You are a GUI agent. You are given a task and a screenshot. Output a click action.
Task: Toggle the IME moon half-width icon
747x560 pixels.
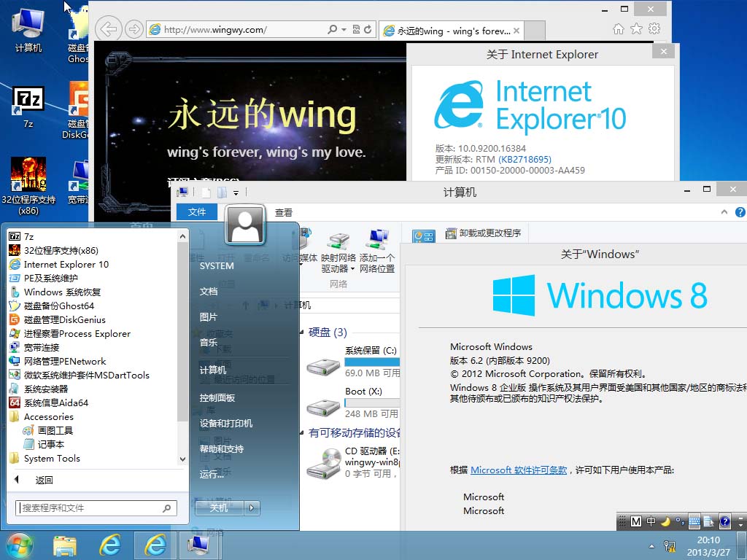click(665, 521)
